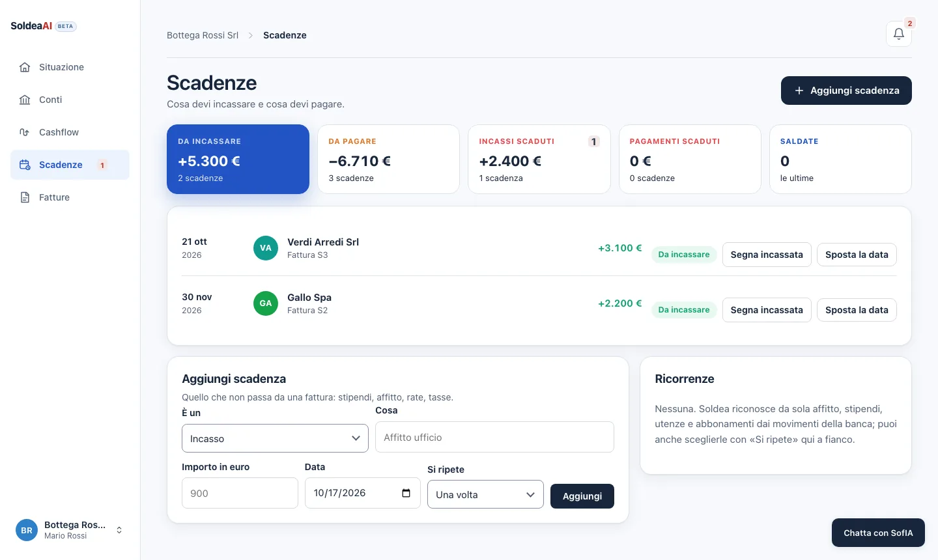The height and width of the screenshot is (560, 938).
Task: Select the Saldate summary card
Action: click(840, 159)
